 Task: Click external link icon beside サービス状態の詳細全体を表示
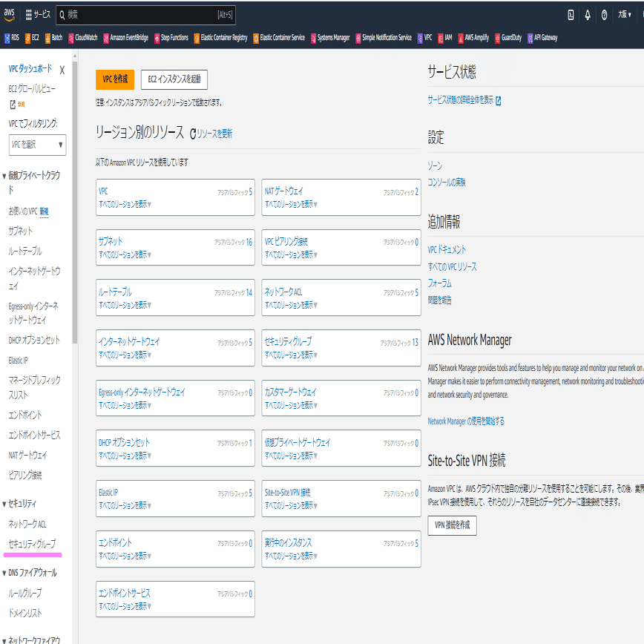pos(498,101)
